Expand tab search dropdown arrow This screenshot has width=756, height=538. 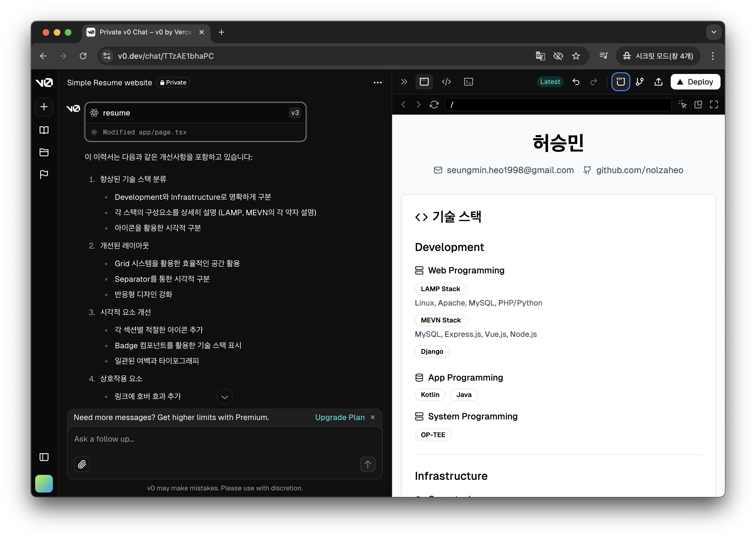(x=714, y=32)
